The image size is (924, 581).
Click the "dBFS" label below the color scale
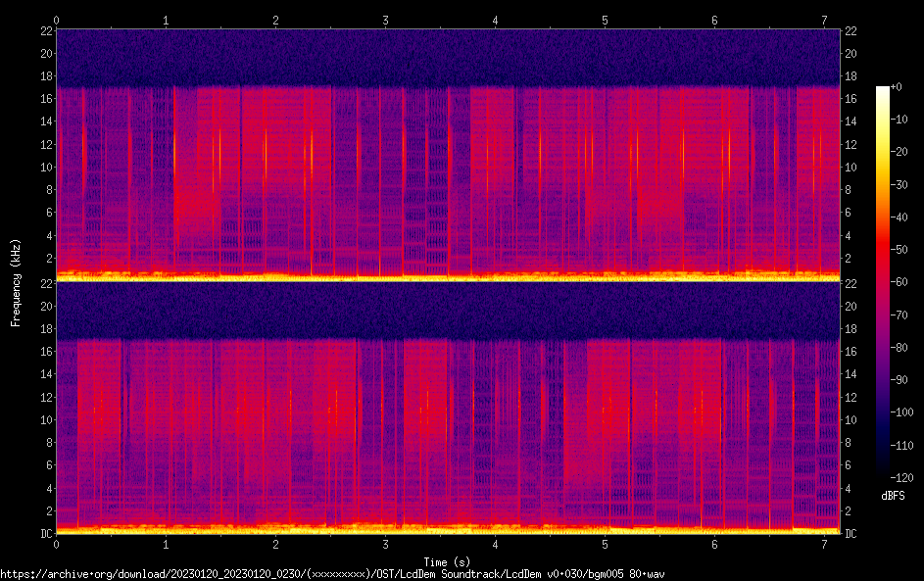pyautogui.click(x=893, y=496)
